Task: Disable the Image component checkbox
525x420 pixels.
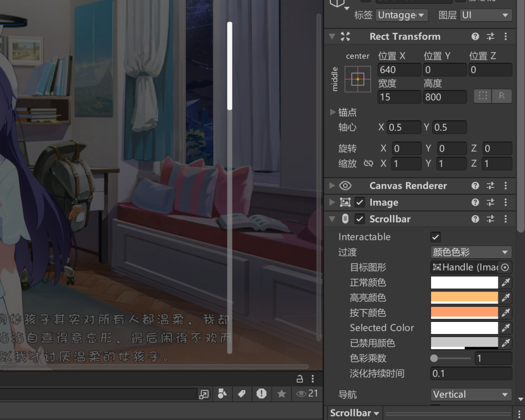Action: [360, 202]
